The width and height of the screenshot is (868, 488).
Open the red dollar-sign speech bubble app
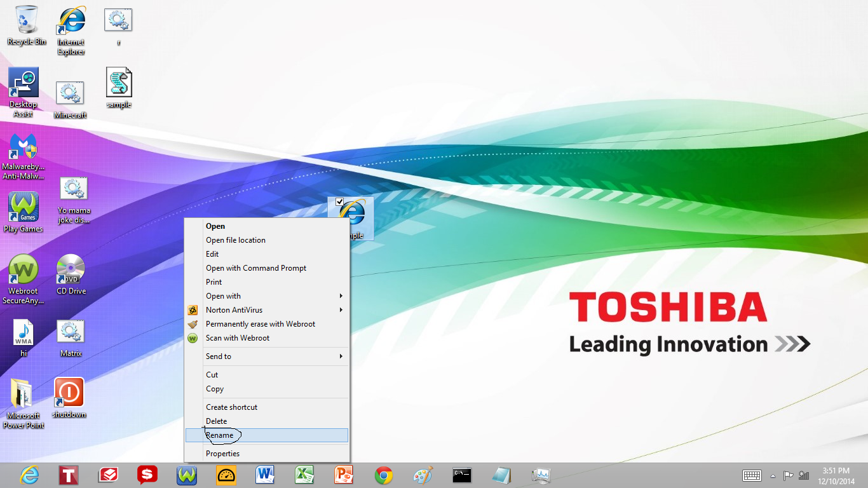pyautogui.click(x=147, y=475)
